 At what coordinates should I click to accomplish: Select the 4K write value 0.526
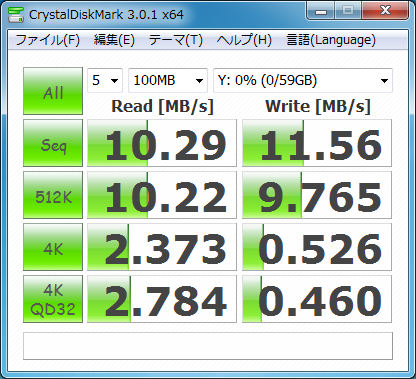[317, 247]
